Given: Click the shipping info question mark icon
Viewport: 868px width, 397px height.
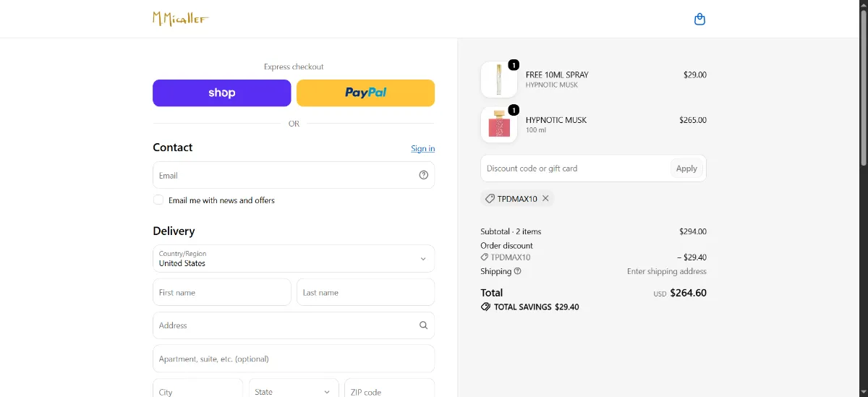Looking at the screenshot, I should click(518, 271).
